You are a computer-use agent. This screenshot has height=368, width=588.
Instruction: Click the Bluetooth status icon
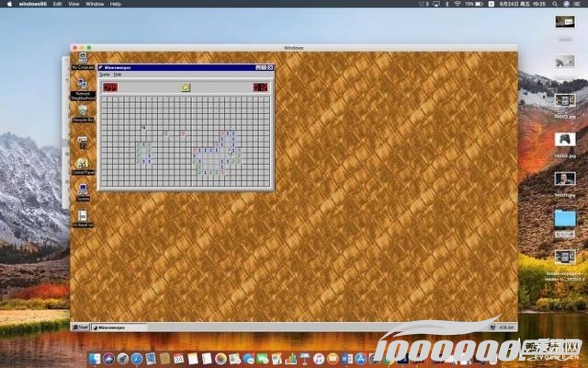(447, 4)
